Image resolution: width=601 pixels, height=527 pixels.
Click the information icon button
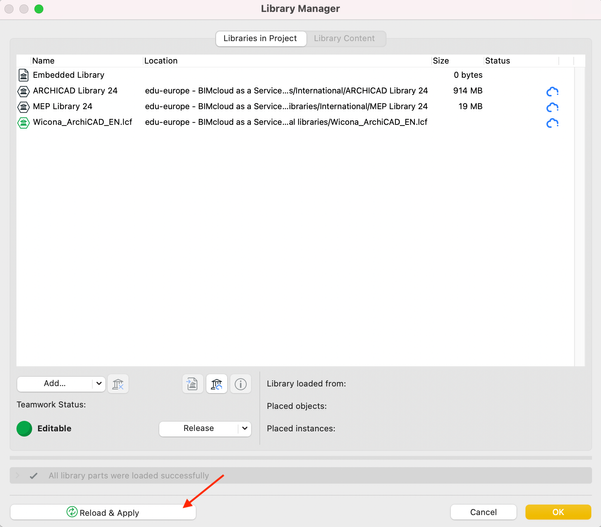[x=241, y=384]
